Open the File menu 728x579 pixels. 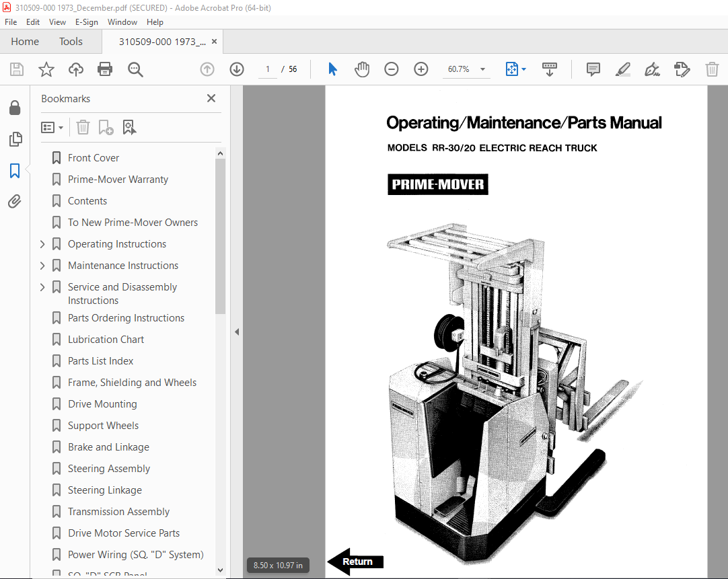(11, 22)
